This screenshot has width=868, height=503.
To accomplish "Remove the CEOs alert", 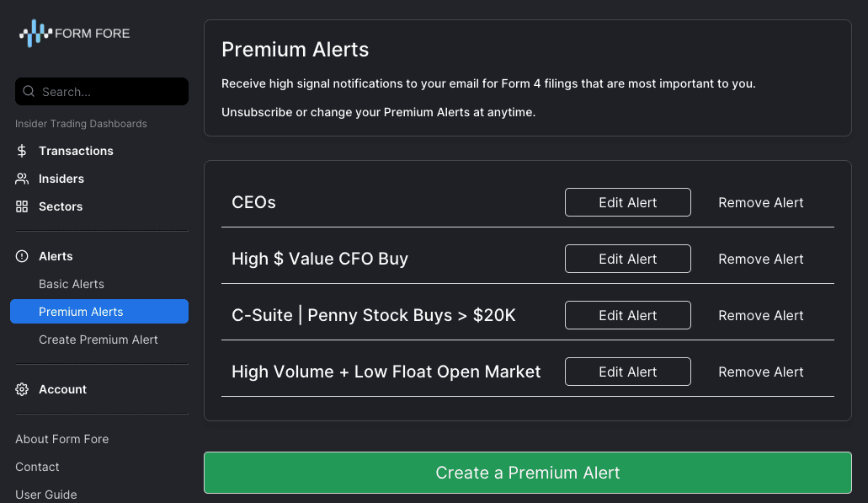I will 760,202.
